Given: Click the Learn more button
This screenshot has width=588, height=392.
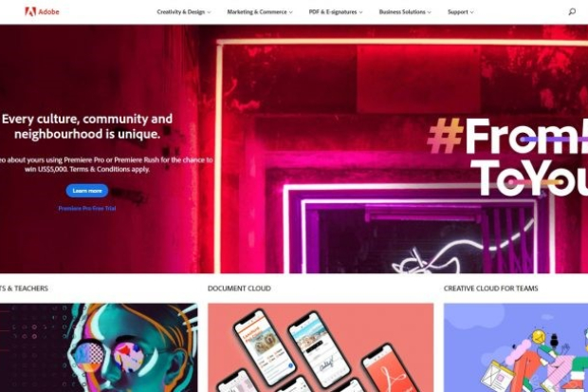Looking at the screenshot, I should (87, 191).
